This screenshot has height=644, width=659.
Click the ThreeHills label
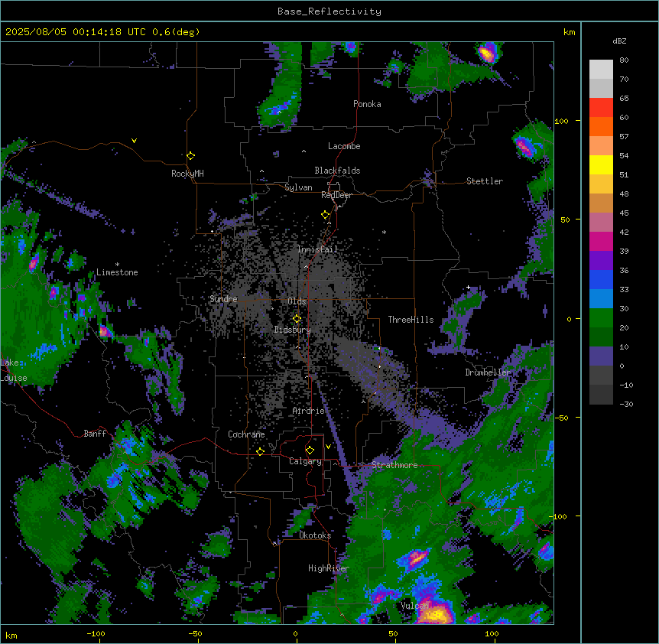pyautogui.click(x=411, y=320)
